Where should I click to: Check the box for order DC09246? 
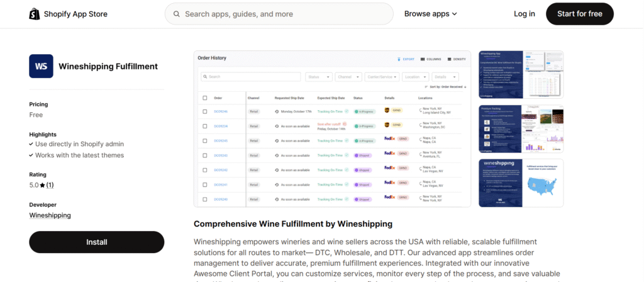point(204,111)
